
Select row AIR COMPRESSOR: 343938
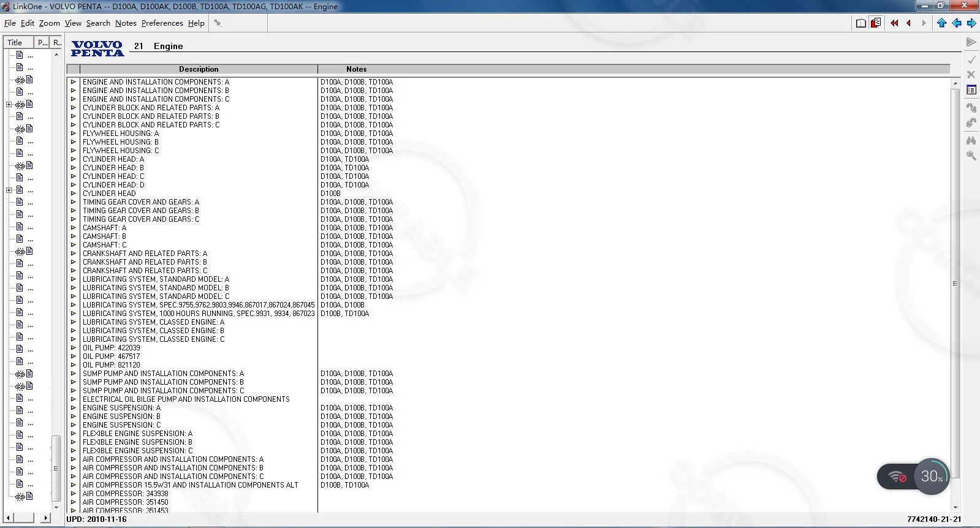tap(125, 494)
